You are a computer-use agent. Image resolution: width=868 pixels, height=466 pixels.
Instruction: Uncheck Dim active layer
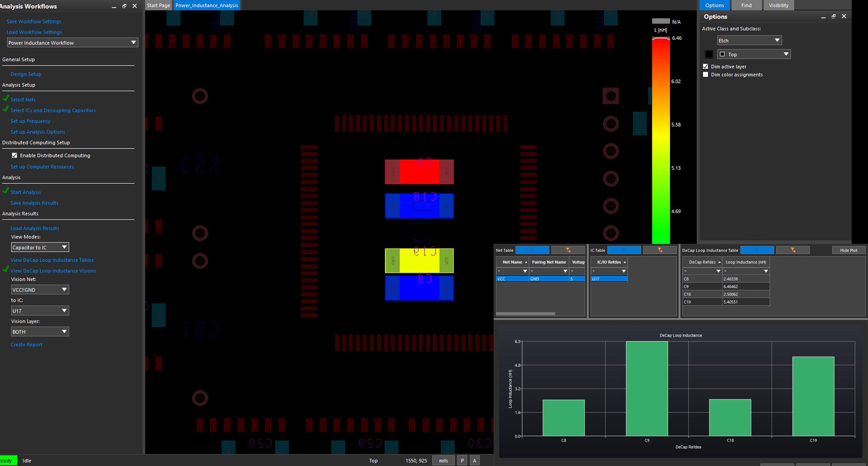pos(706,66)
